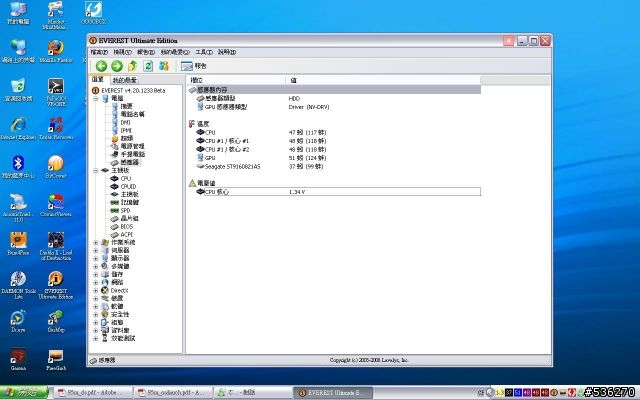Click the Refresh toolbar icon

coord(148,66)
